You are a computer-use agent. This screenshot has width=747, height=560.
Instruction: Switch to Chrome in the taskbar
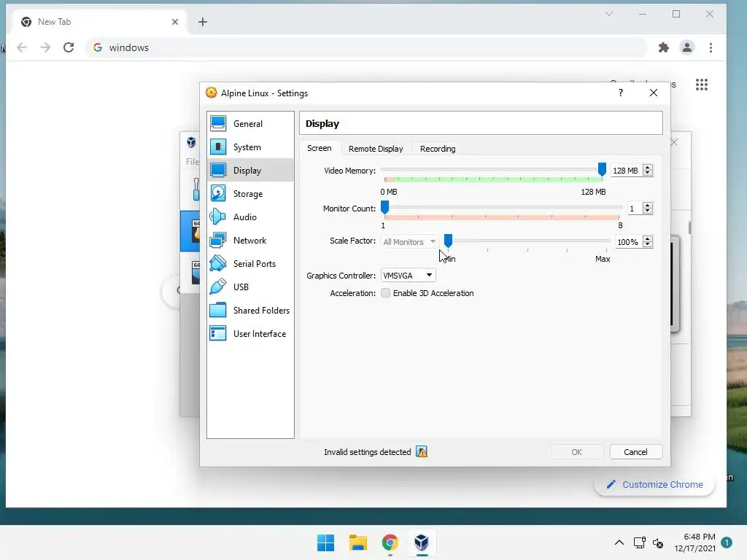click(x=390, y=542)
